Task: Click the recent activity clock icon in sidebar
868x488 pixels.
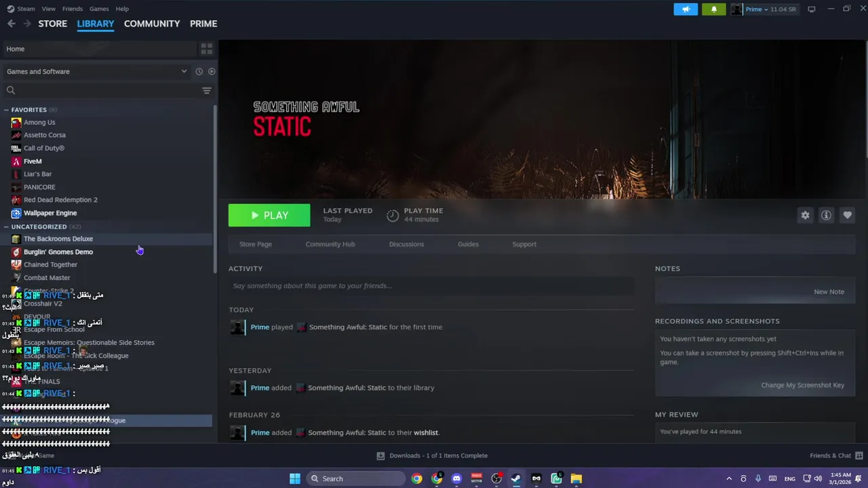Action: tap(199, 71)
